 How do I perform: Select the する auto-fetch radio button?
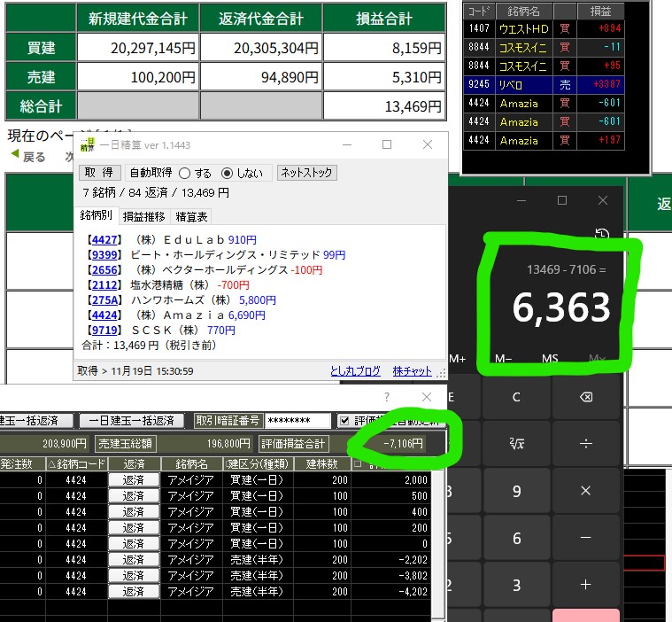click(x=185, y=173)
